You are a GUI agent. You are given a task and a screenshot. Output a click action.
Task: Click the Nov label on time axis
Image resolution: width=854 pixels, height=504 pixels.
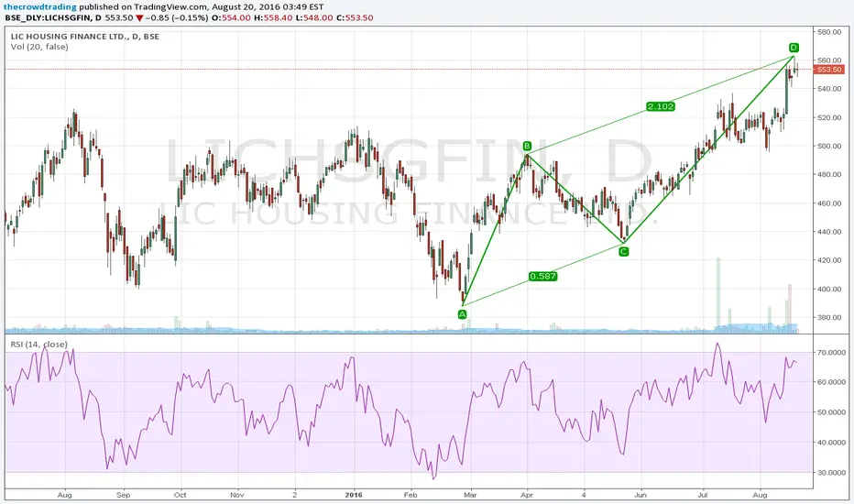click(237, 495)
